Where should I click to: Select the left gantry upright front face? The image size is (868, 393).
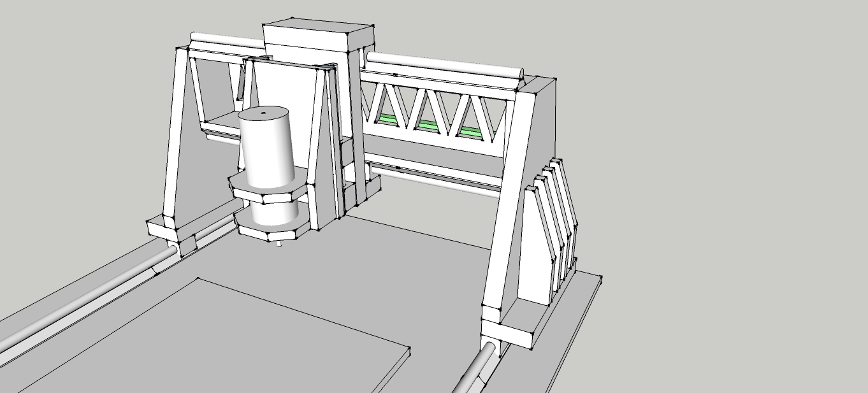click(x=176, y=132)
